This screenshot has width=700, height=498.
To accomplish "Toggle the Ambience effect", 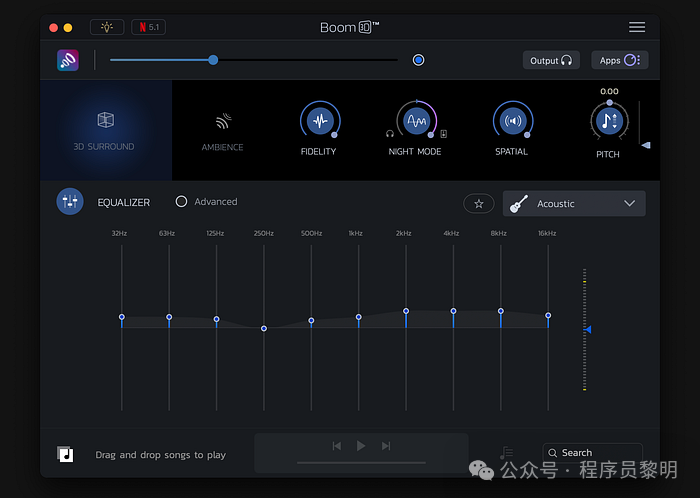I will coord(222,131).
